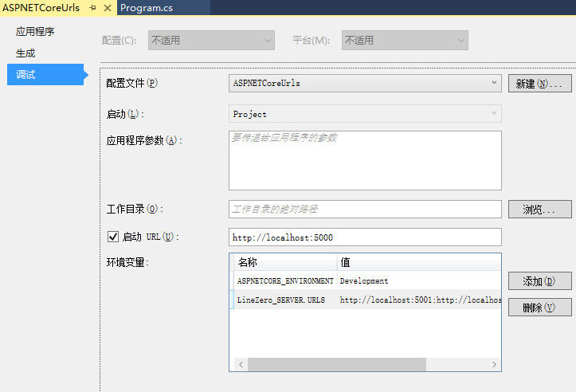Expand the 启动 Project dropdown
This screenshot has width=576, height=392.
point(365,114)
